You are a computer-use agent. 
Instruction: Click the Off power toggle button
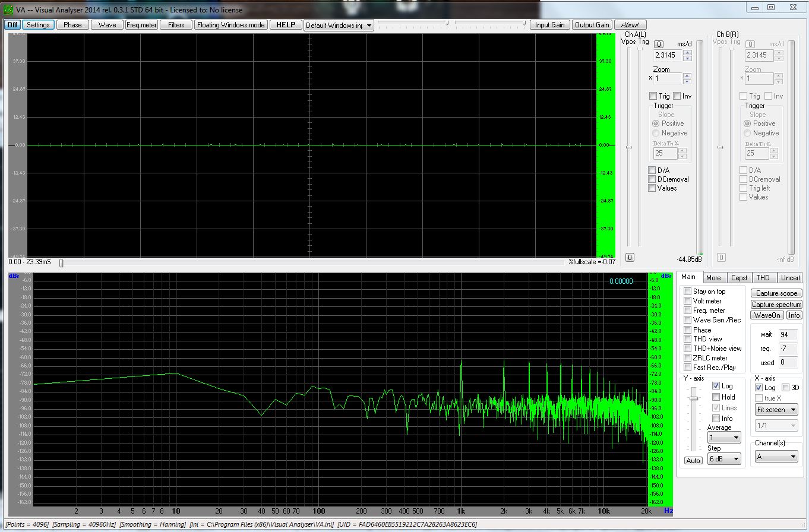pyautogui.click(x=12, y=25)
